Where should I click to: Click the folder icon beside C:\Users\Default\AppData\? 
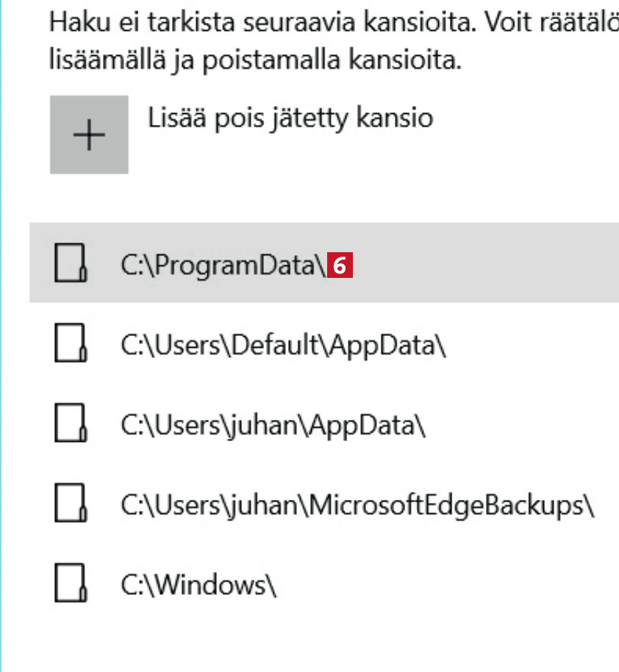71,343
